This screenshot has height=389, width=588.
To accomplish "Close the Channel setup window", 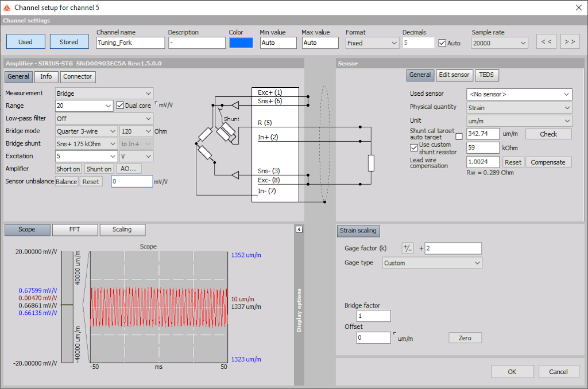I will click(579, 7).
